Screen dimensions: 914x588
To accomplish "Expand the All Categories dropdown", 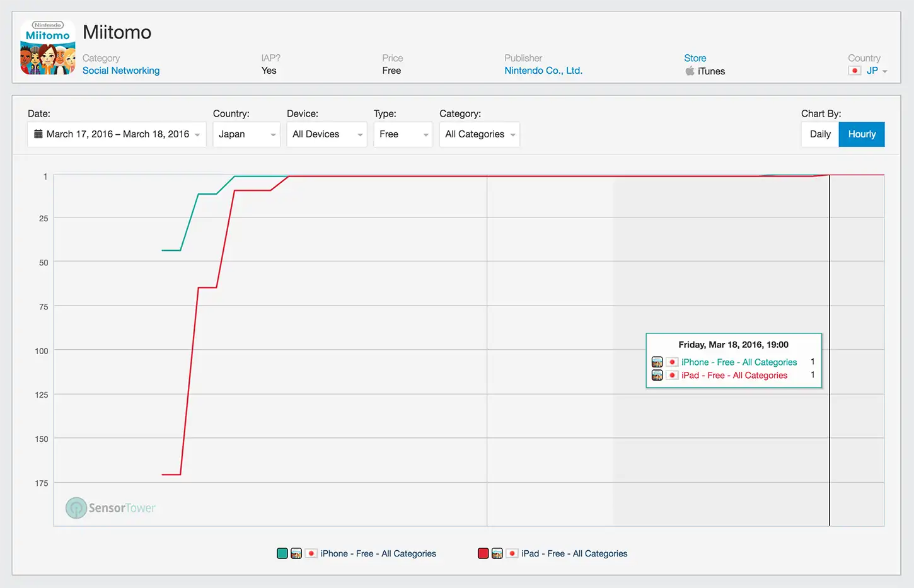I will coord(480,134).
